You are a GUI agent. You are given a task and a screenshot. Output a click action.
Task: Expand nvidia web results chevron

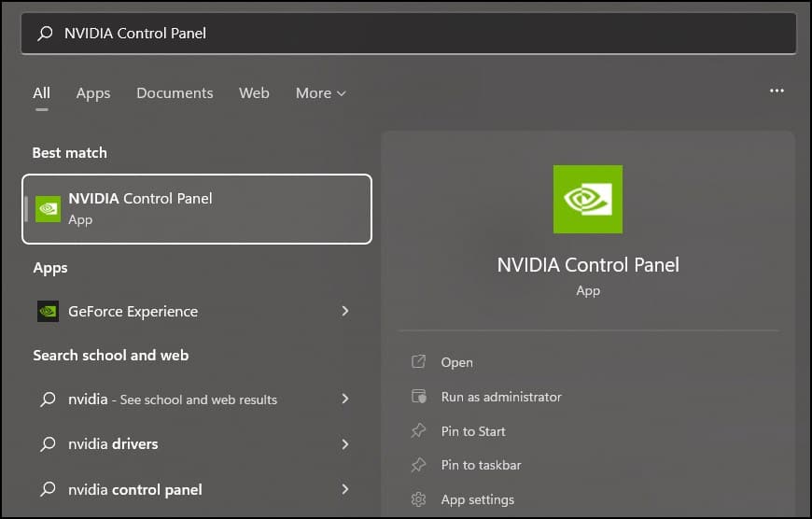pyautogui.click(x=345, y=399)
